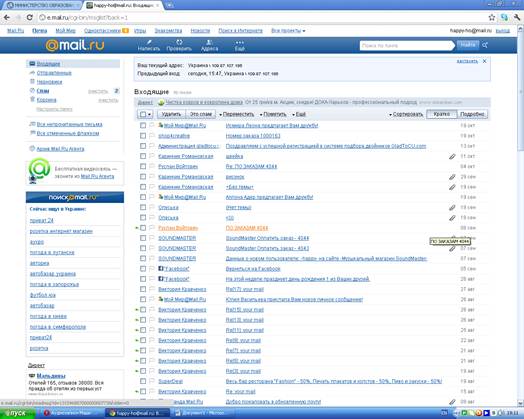This screenshot has width=524, height=419.
Task: Tick checkbox for Вернуться на Facebook message
Action: pos(143,269)
